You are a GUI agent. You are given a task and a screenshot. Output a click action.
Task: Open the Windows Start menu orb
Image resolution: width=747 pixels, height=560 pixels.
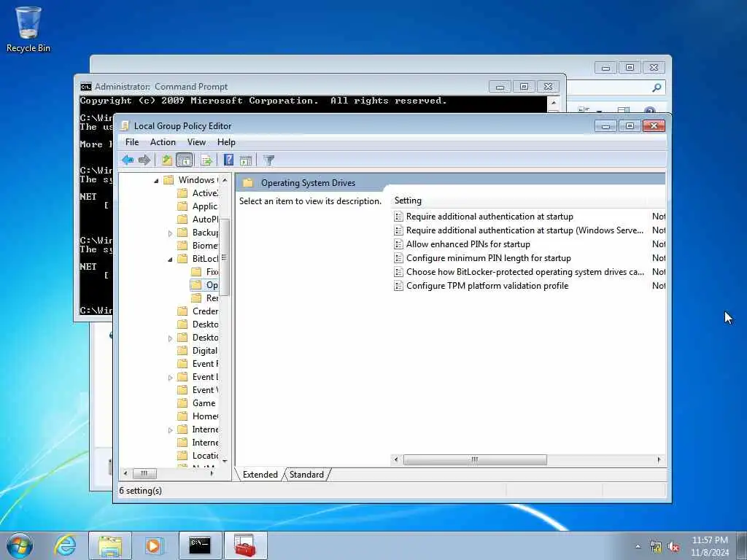[x=20, y=545]
